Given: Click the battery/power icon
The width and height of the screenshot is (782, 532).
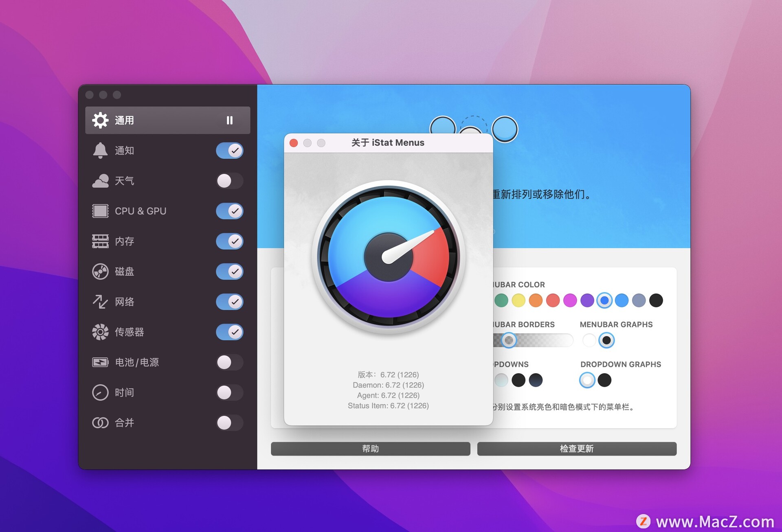Looking at the screenshot, I should 100,362.
